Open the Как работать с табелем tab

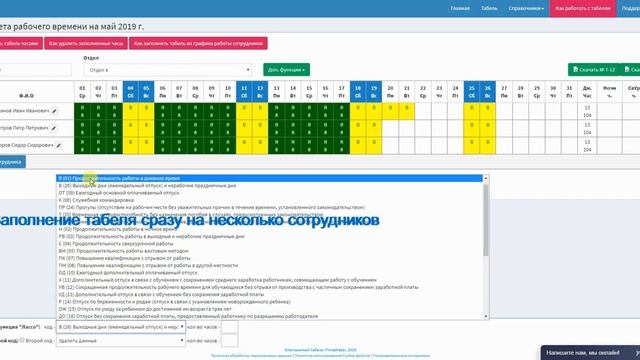click(583, 8)
